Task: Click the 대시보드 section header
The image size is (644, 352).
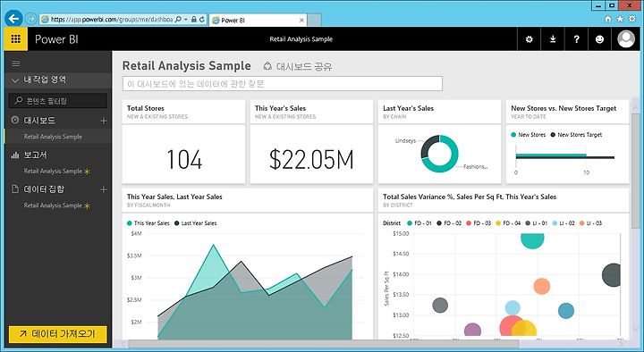Action: tap(39, 121)
